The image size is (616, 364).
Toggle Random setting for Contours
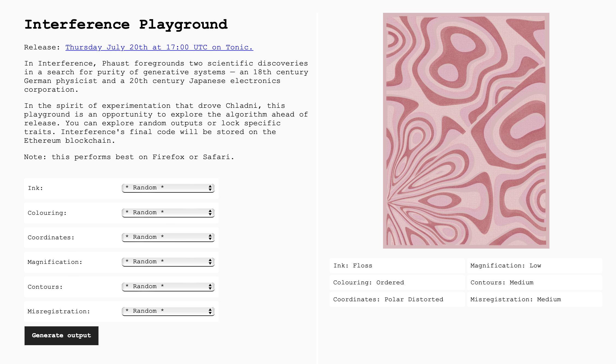[x=168, y=286]
